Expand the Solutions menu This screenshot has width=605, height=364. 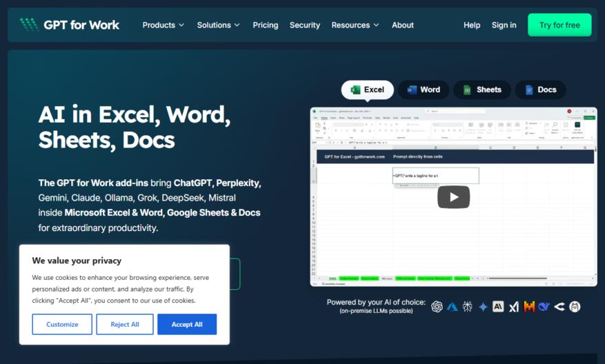coord(219,25)
